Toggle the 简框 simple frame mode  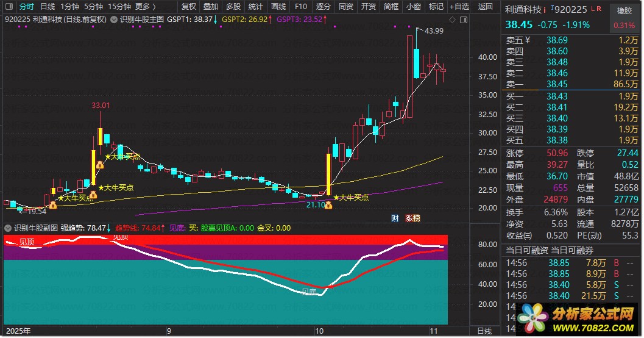click(x=391, y=7)
